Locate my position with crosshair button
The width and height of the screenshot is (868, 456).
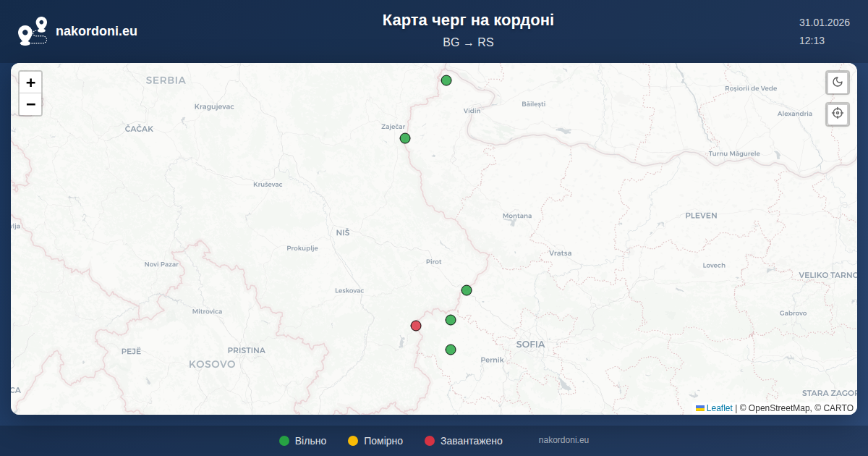coord(838,114)
